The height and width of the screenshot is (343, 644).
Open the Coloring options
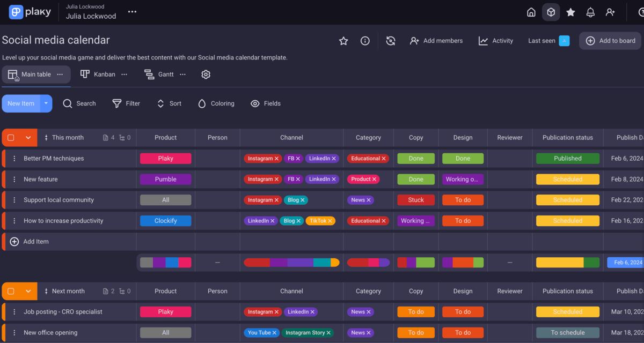[216, 103]
